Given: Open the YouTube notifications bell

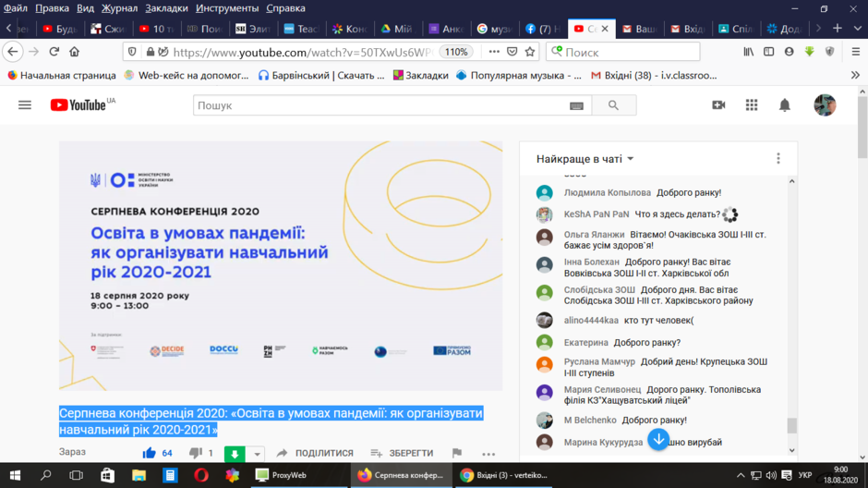Looking at the screenshot, I should 784,105.
